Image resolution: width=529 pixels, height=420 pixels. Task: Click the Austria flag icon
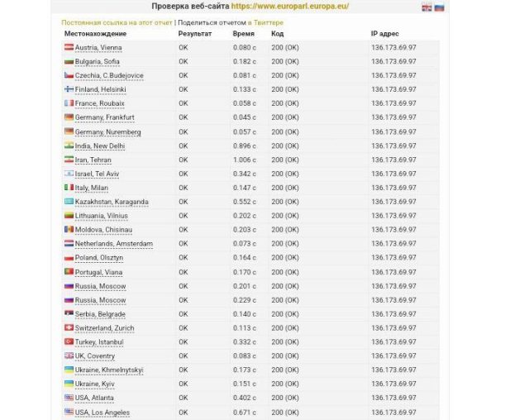(x=69, y=47)
